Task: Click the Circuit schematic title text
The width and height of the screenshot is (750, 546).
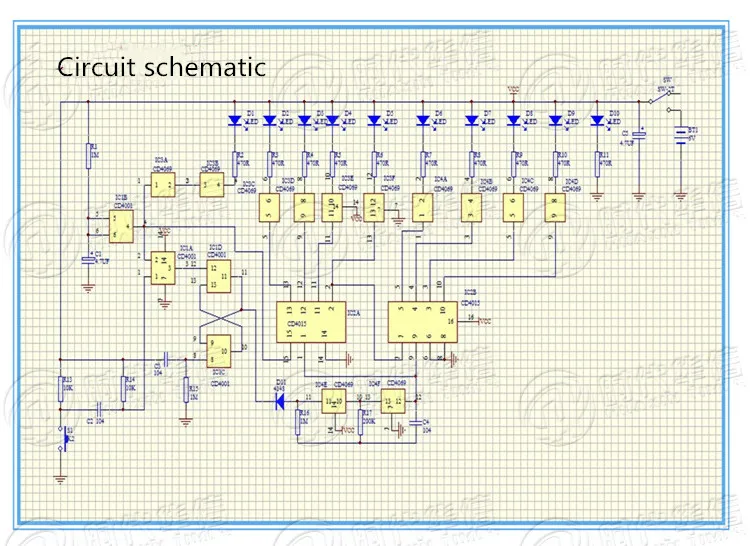Action: tap(162, 66)
